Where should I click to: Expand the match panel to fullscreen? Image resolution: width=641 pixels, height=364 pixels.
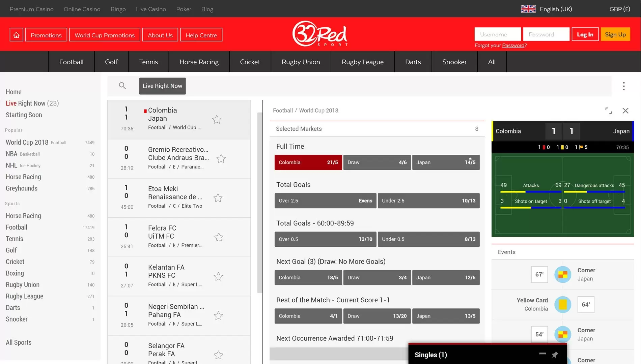609,111
